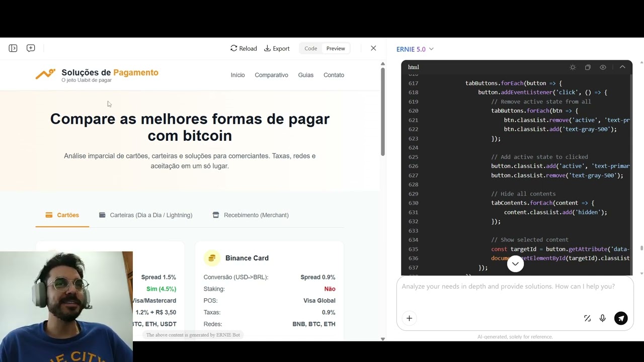The width and height of the screenshot is (644, 362).
Task: Click the Binance Card title
Action: click(x=247, y=258)
